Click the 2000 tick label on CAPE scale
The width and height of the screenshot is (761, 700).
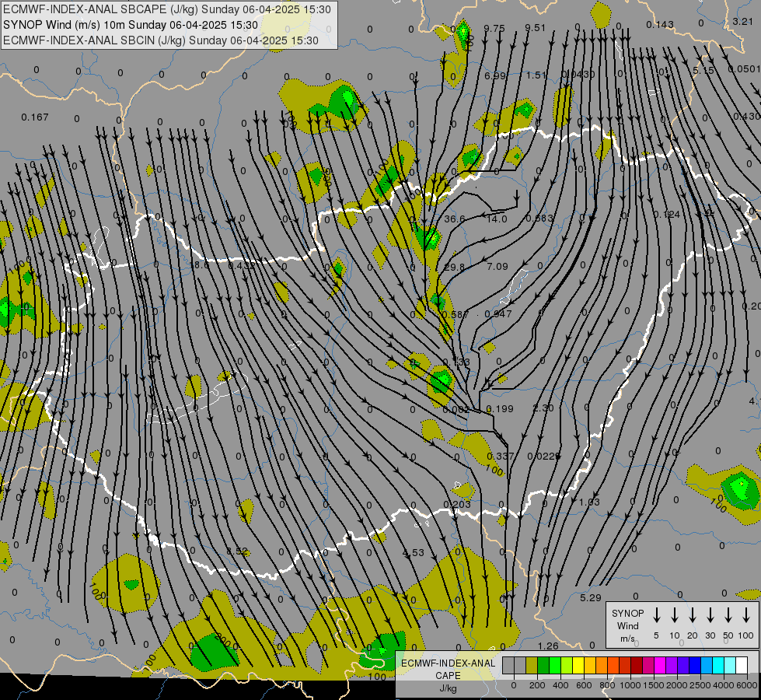[x=677, y=685]
